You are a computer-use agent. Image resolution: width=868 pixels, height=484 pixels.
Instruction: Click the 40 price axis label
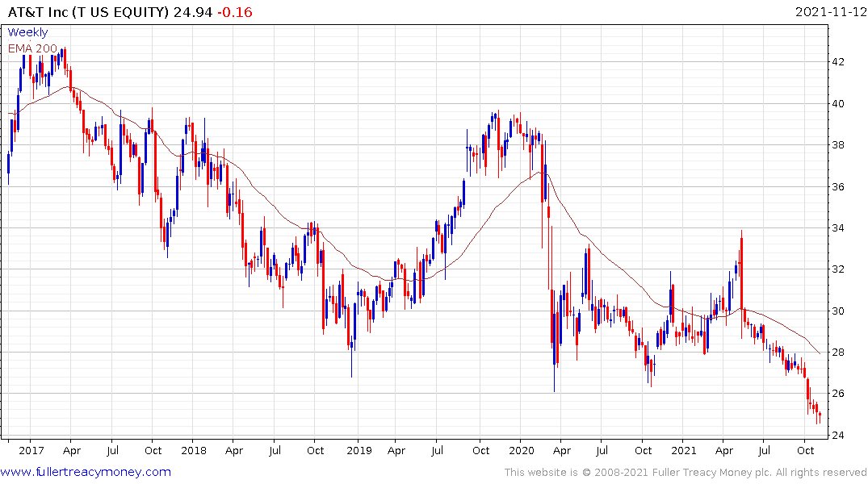click(x=838, y=104)
